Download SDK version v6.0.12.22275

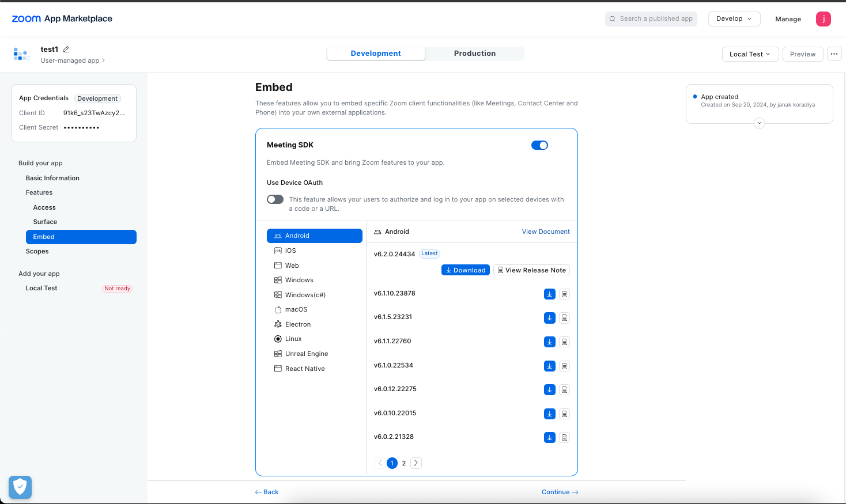550,390
